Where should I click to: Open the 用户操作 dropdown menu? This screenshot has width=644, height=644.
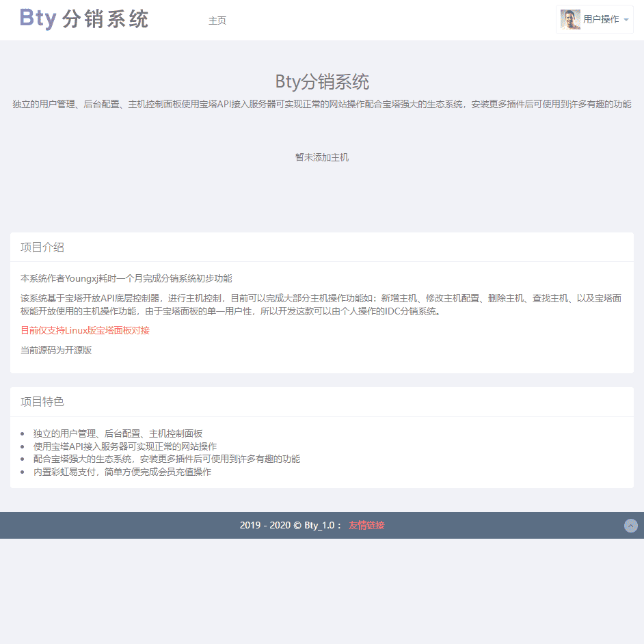pos(594,19)
